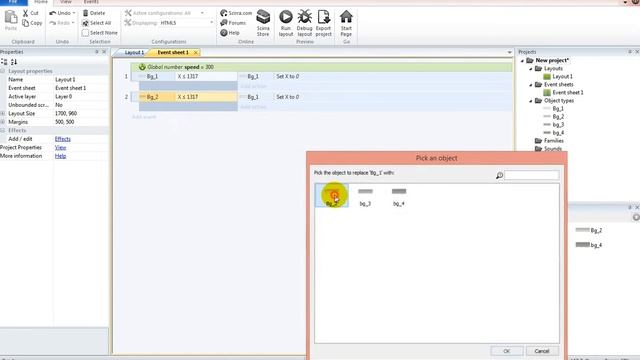Image resolution: width=640 pixels, height=360 pixels.
Task: Collapse the Effects section
Action: [x=3, y=131]
